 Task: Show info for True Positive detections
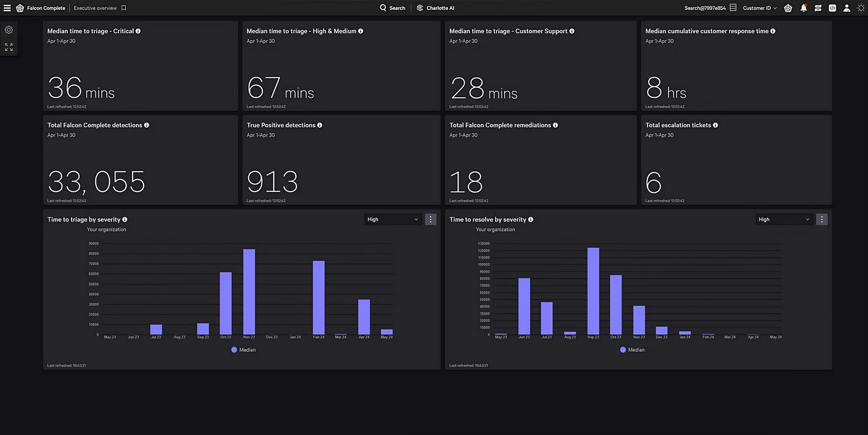(x=320, y=125)
